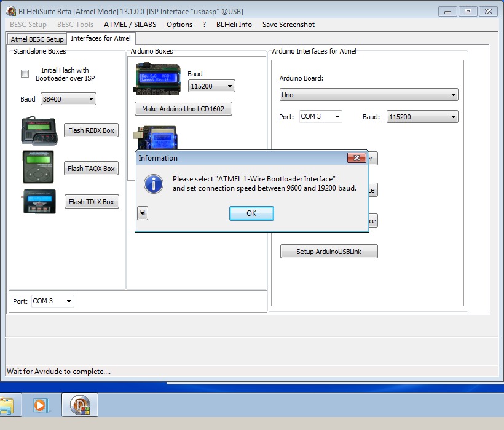Click the Flash TDLX Box button
Viewport: 504px width, 430px height.
(92, 202)
